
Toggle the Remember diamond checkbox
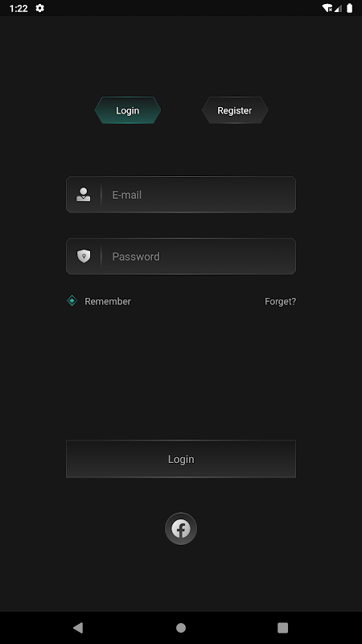[x=72, y=300]
